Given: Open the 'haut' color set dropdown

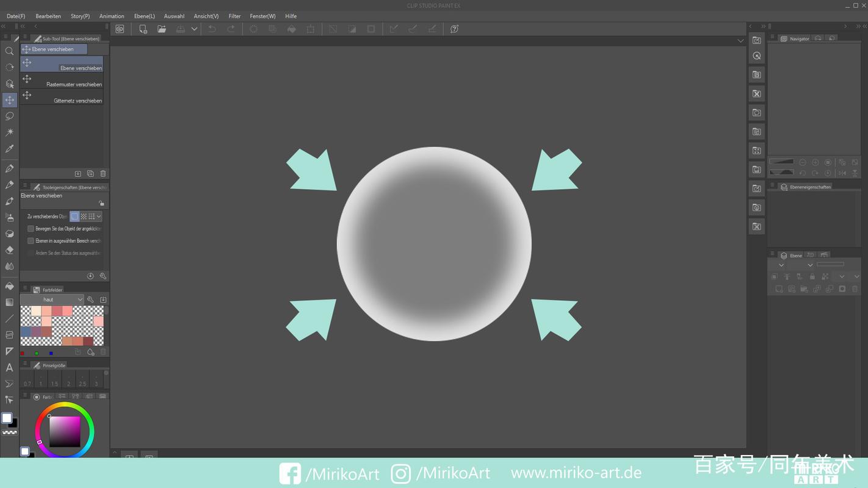Looking at the screenshot, I should [x=52, y=300].
